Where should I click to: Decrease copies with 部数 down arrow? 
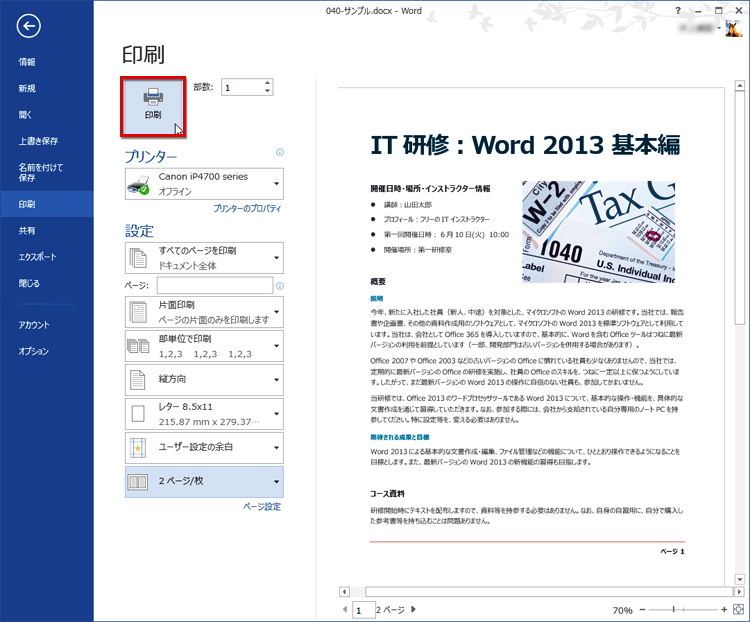[x=267, y=91]
